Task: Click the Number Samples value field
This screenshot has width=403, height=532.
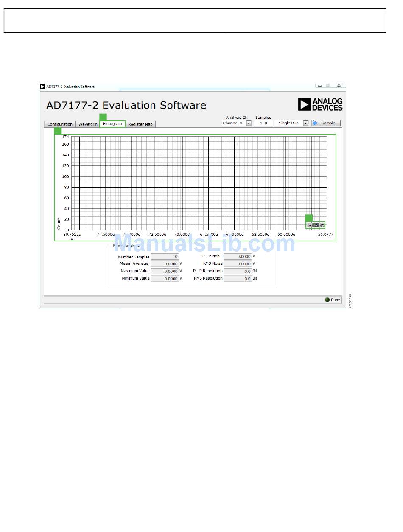Action: tap(165, 257)
